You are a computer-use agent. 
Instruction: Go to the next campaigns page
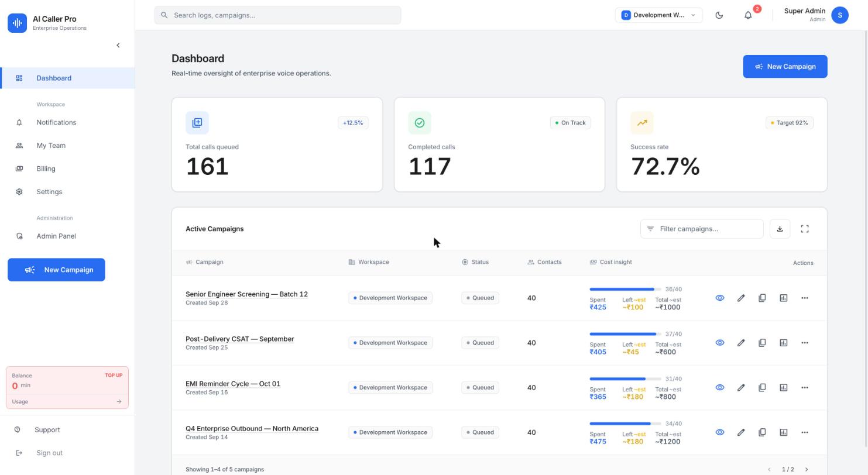point(807,469)
